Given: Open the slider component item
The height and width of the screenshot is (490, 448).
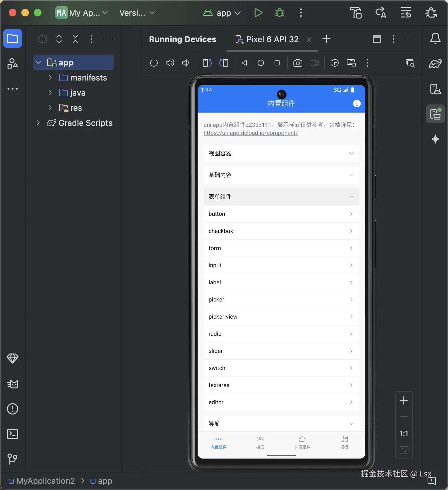Looking at the screenshot, I should (x=281, y=351).
